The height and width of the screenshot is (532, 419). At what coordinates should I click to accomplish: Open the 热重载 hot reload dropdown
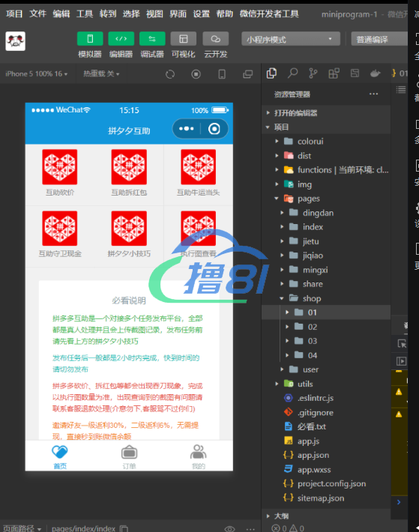pos(101,73)
